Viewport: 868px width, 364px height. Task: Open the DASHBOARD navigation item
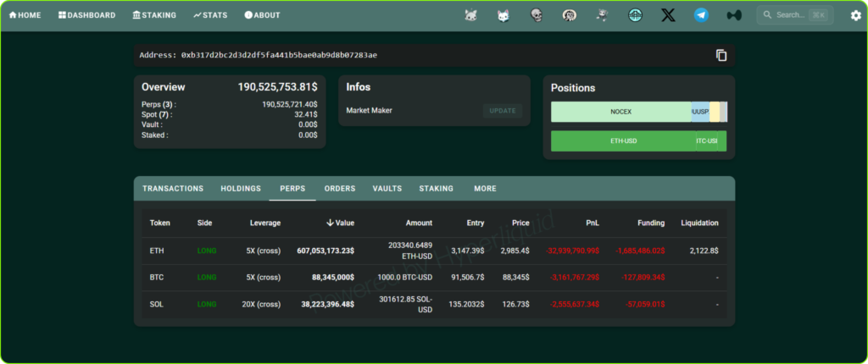tap(87, 15)
